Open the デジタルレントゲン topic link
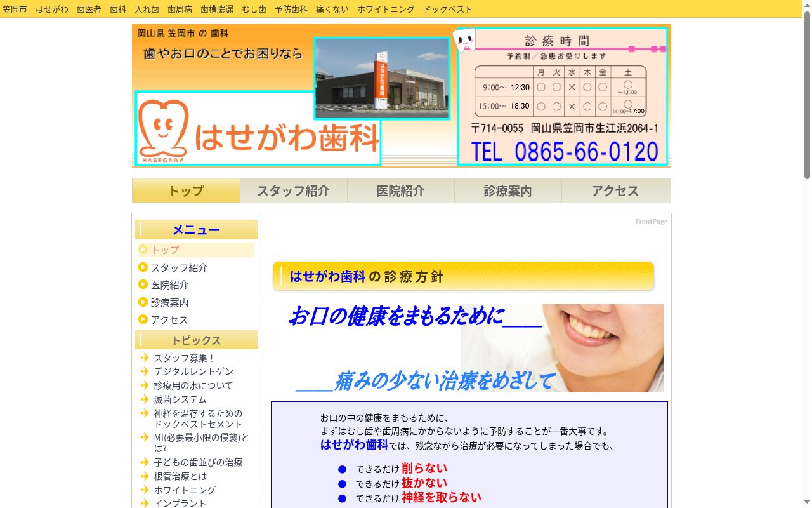The height and width of the screenshot is (508, 812). point(194,371)
